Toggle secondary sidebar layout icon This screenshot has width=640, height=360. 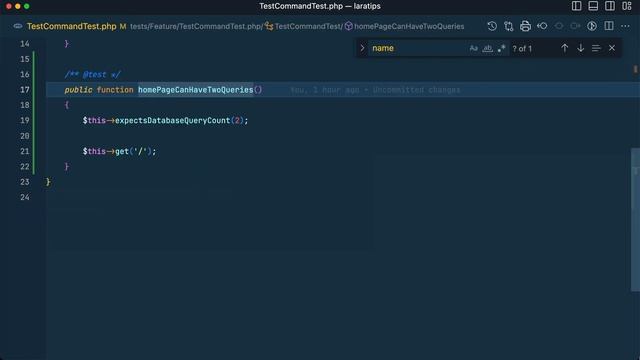click(x=610, y=6)
